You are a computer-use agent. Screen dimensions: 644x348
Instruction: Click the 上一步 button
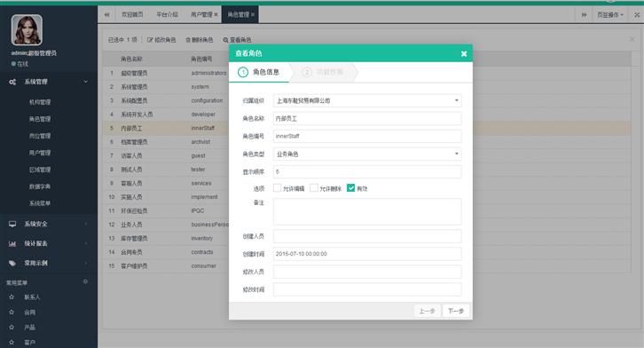[x=428, y=311]
